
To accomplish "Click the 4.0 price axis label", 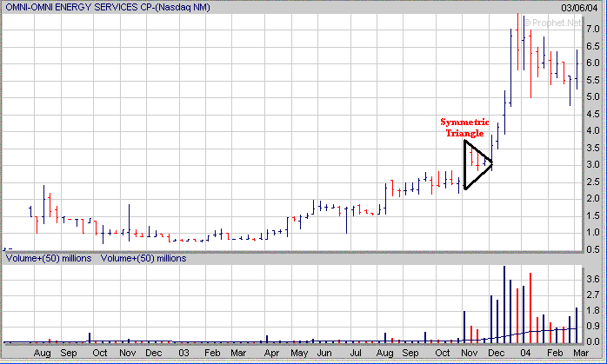I will pos(593,131).
